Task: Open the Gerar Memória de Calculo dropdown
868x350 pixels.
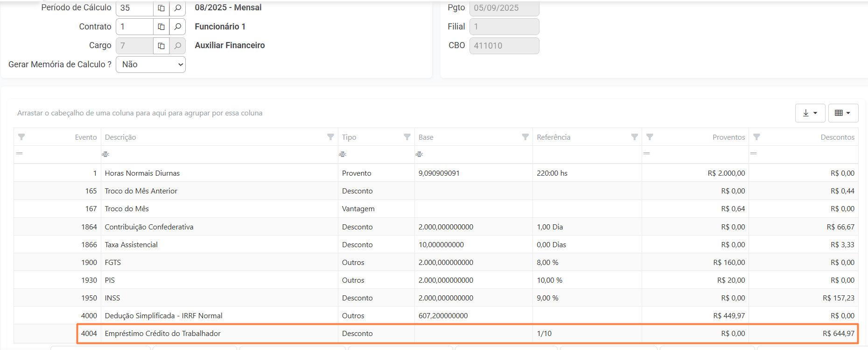Action: (x=150, y=64)
